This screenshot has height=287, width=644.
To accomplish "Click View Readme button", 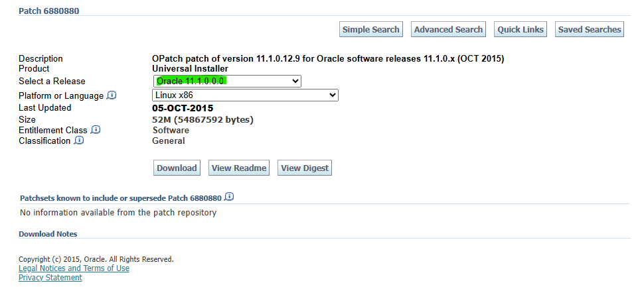I will click(239, 168).
